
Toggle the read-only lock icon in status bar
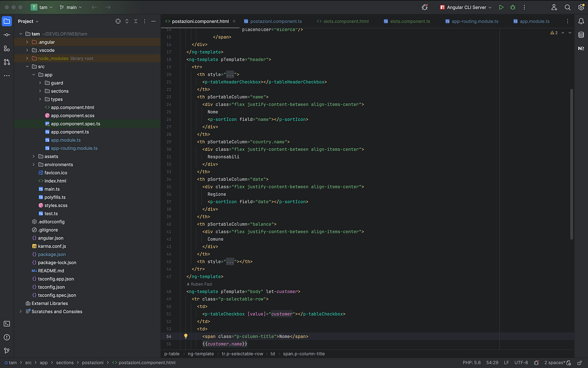580,363
